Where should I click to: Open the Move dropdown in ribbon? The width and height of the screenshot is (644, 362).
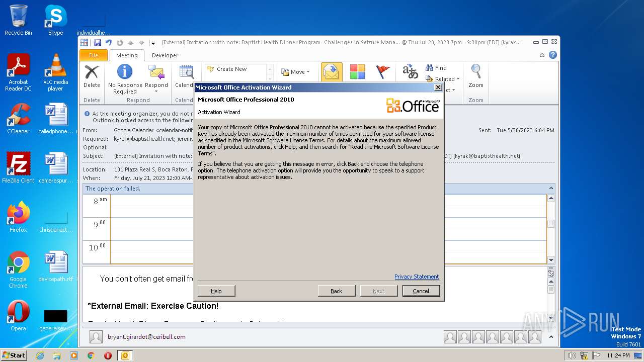(295, 72)
